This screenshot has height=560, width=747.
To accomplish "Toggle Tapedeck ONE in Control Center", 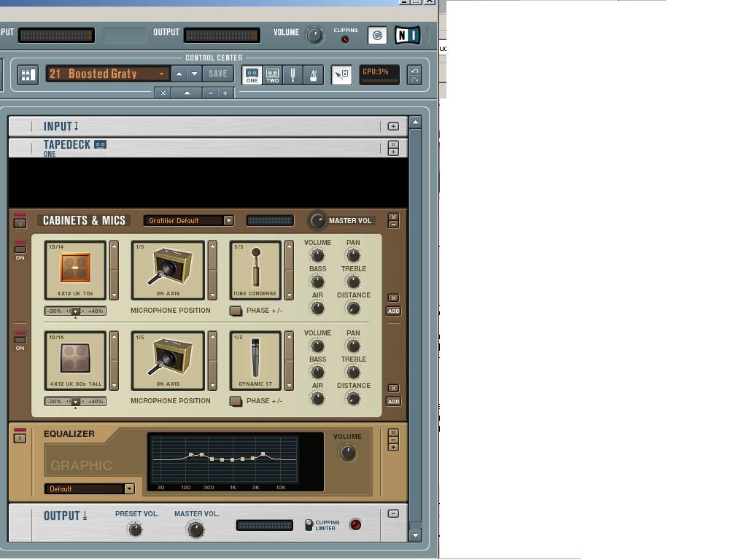I will tap(252, 75).
